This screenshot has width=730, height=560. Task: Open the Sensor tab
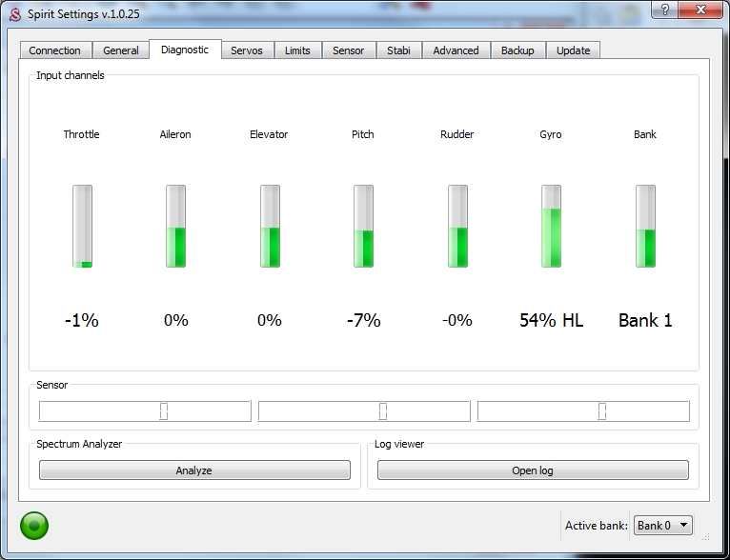(x=348, y=50)
